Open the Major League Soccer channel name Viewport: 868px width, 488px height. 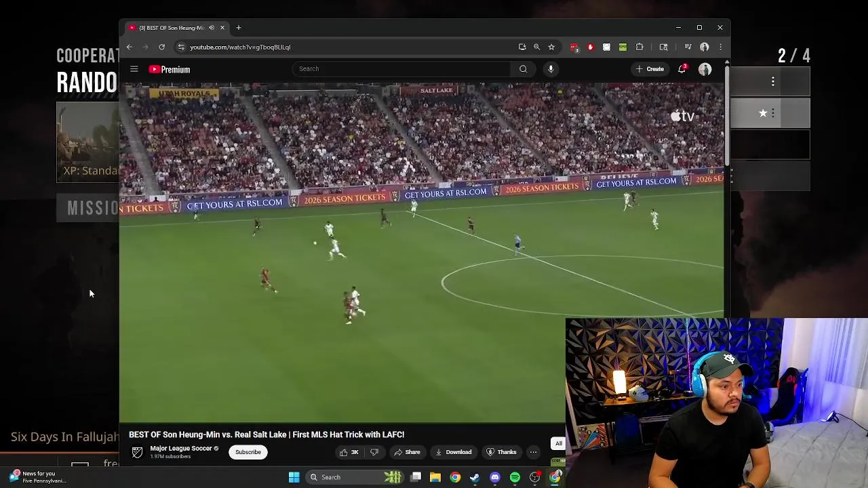pos(181,449)
